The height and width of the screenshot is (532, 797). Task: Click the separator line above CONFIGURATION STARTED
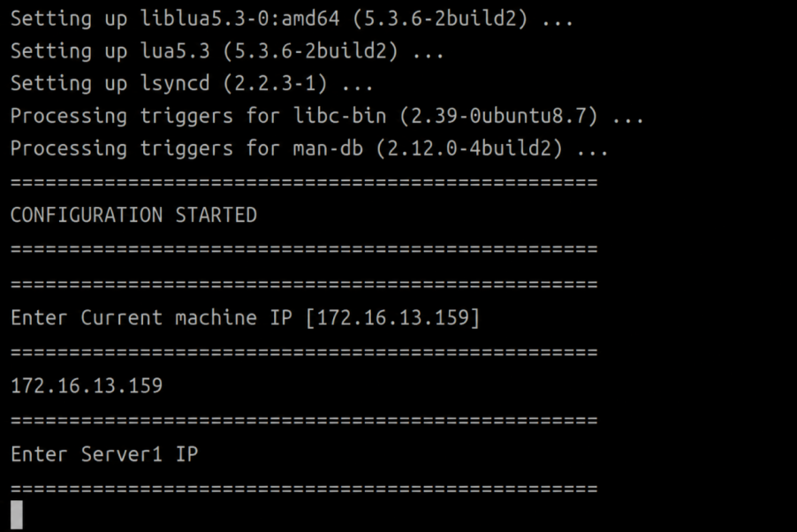coord(304,182)
